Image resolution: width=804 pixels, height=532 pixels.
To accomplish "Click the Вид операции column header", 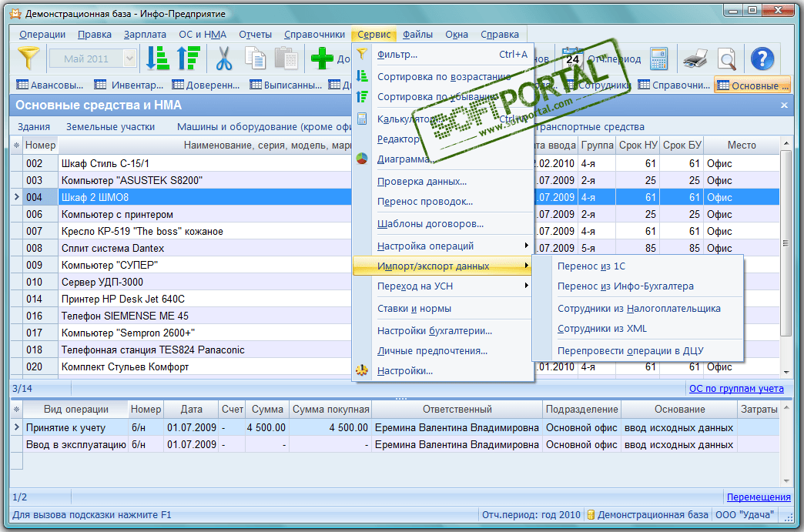I will (76, 410).
